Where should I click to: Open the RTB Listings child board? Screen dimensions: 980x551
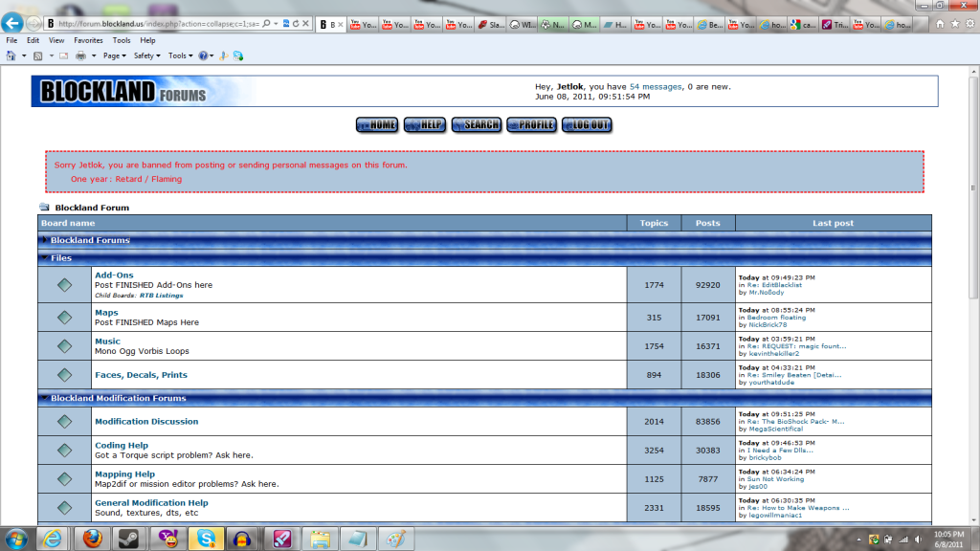(161, 296)
